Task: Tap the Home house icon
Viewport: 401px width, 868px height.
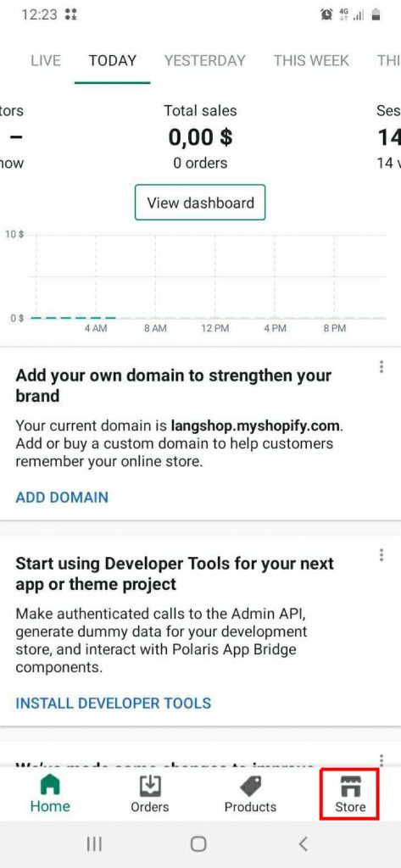Action: (50, 786)
